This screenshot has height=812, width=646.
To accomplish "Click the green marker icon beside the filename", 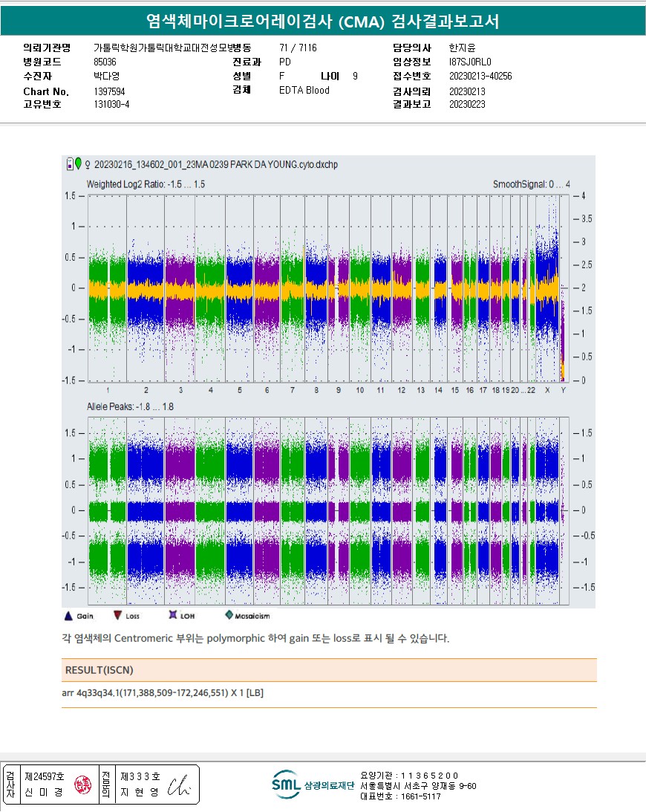I will coord(79,163).
